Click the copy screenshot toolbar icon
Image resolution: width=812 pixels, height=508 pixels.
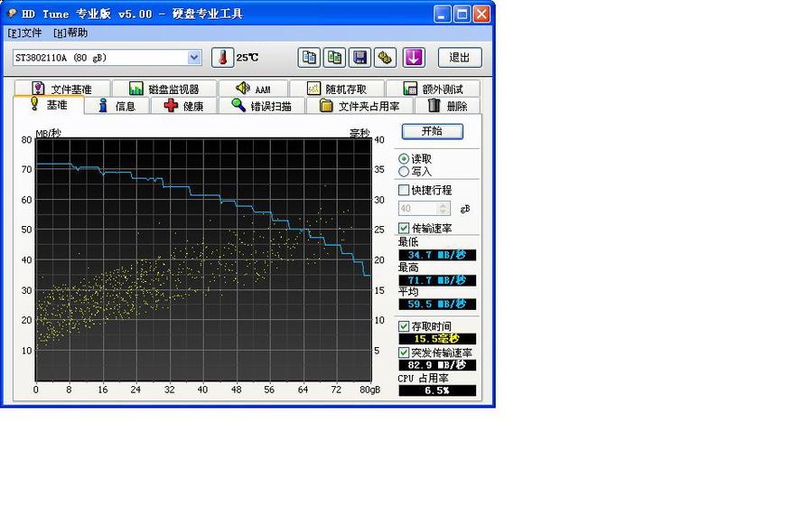click(x=334, y=57)
